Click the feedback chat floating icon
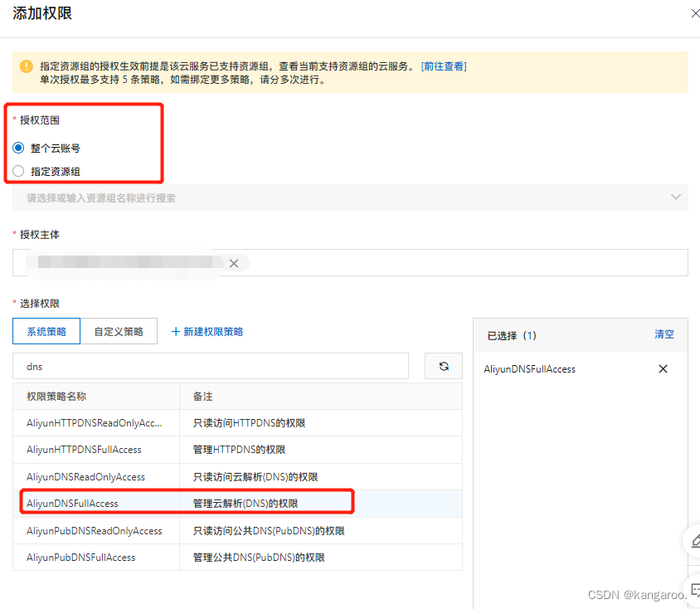This screenshot has width=700, height=609. pyautogui.click(x=695, y=590)
